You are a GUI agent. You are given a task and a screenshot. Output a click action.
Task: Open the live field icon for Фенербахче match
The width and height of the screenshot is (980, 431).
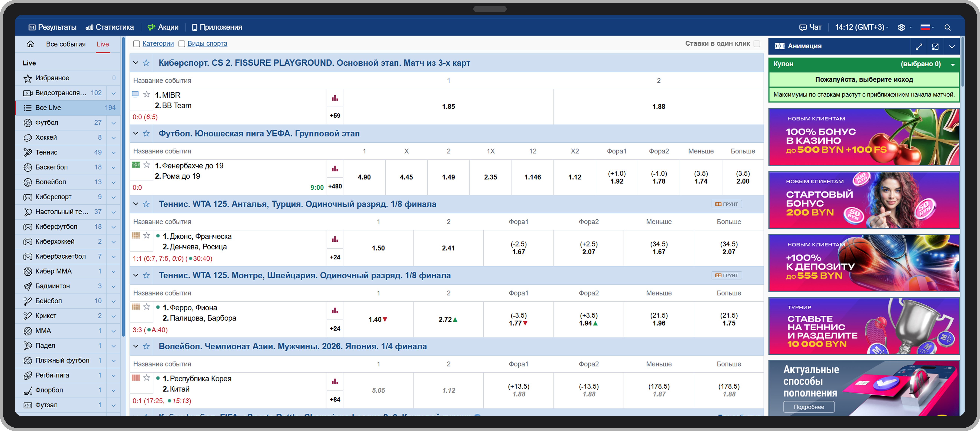tap(135, 164)
